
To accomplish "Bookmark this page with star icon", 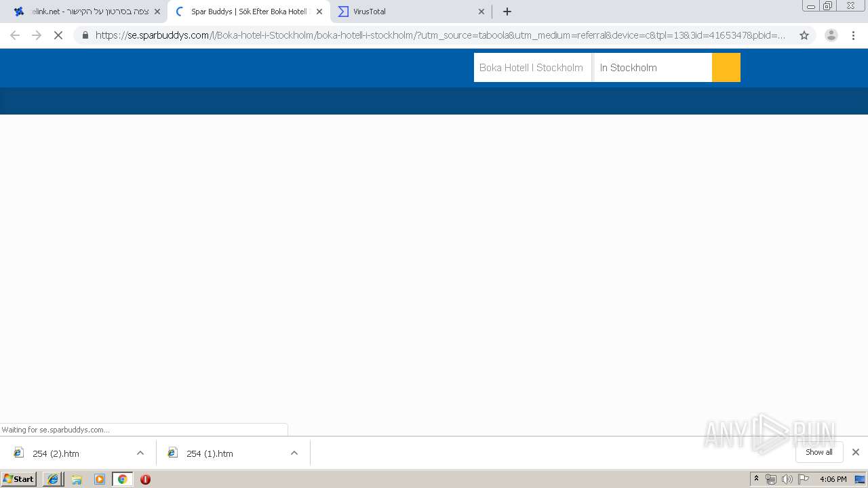I will (804, 35).
